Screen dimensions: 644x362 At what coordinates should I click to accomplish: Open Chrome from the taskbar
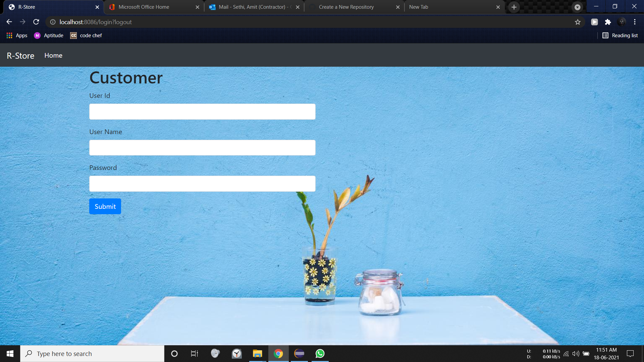coord(278,354)
